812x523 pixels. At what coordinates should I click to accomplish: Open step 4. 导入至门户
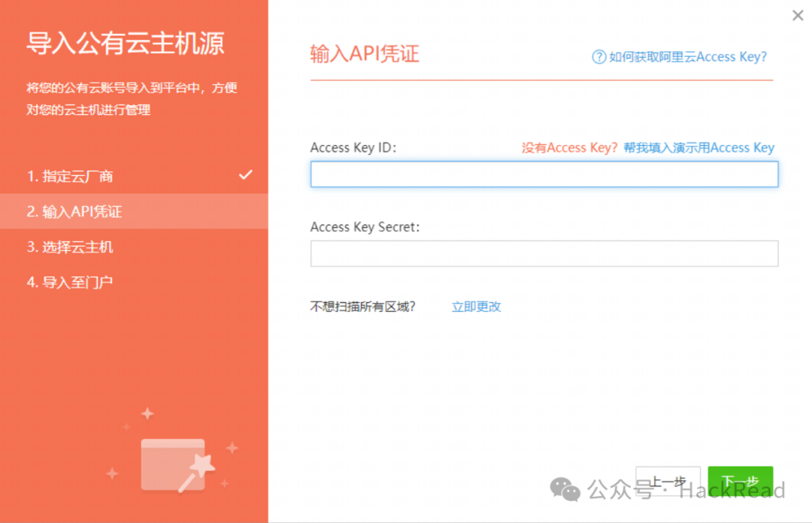tap(70, 283)
